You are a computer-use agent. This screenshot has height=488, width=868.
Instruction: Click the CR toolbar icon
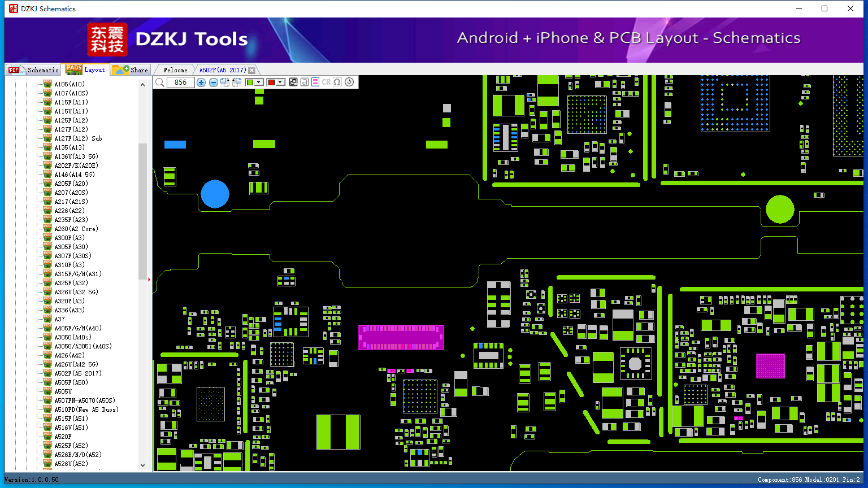point(326,82)
